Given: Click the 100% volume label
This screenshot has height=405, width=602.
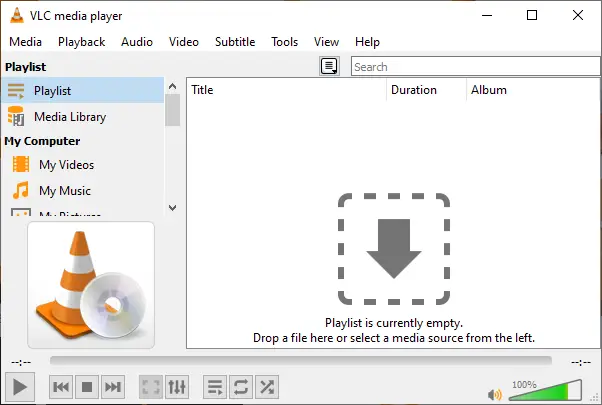Looking at the screenshot, I should pos(524,384).
